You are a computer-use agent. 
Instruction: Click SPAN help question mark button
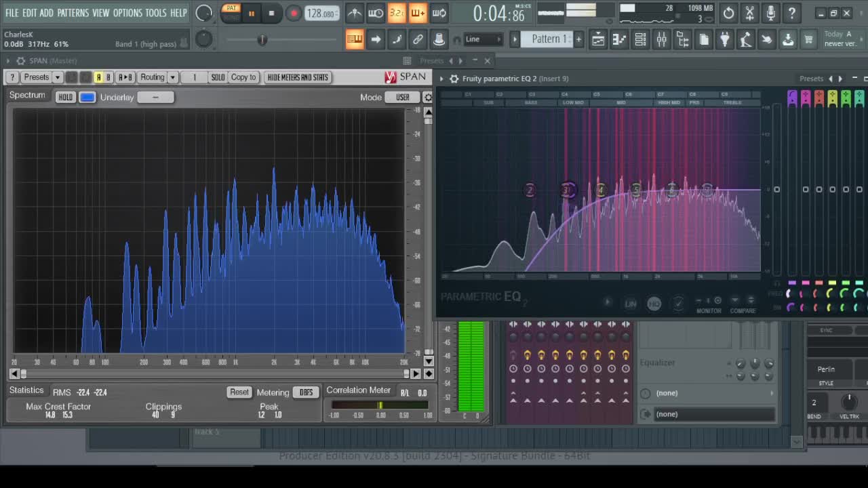(x=12, y=77)
